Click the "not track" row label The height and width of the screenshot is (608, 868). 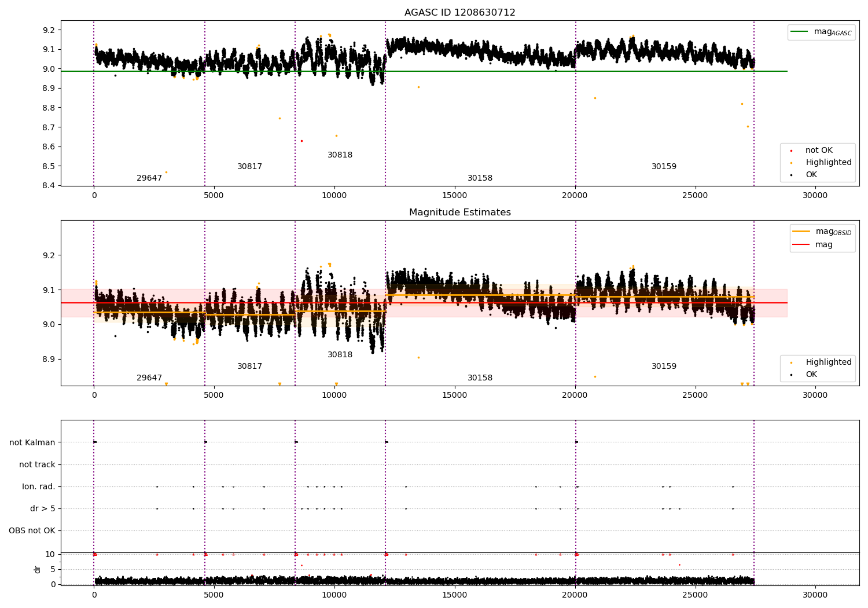(x=37, y=464)
